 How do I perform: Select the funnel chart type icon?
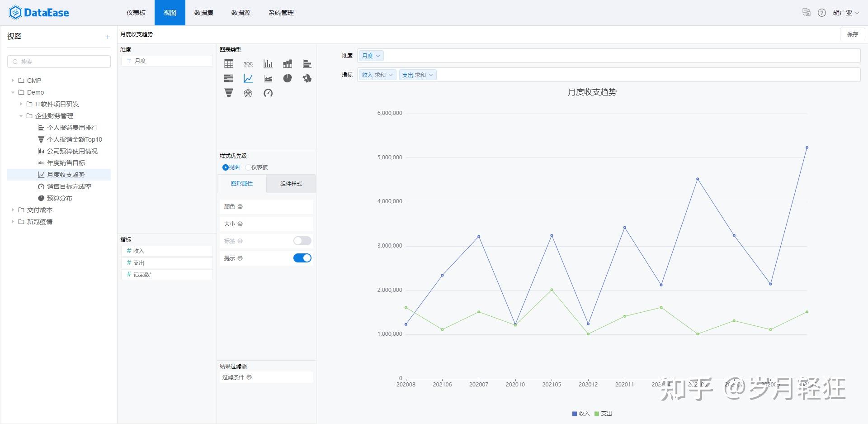229,93
